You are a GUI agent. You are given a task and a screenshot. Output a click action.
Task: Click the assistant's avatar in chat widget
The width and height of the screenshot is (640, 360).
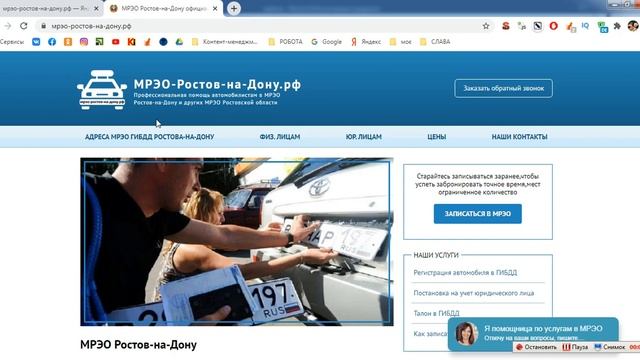pyautogui.click(x=467, y=333)
